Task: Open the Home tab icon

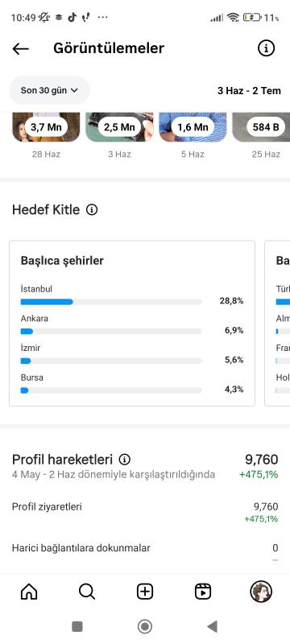Action: pyautogui.click(x=29, y=592)
